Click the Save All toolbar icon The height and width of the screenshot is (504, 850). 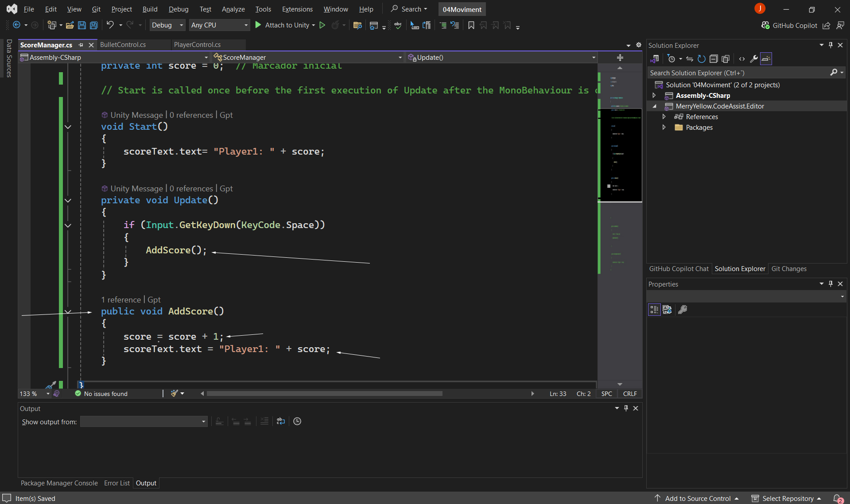(94, 25)
